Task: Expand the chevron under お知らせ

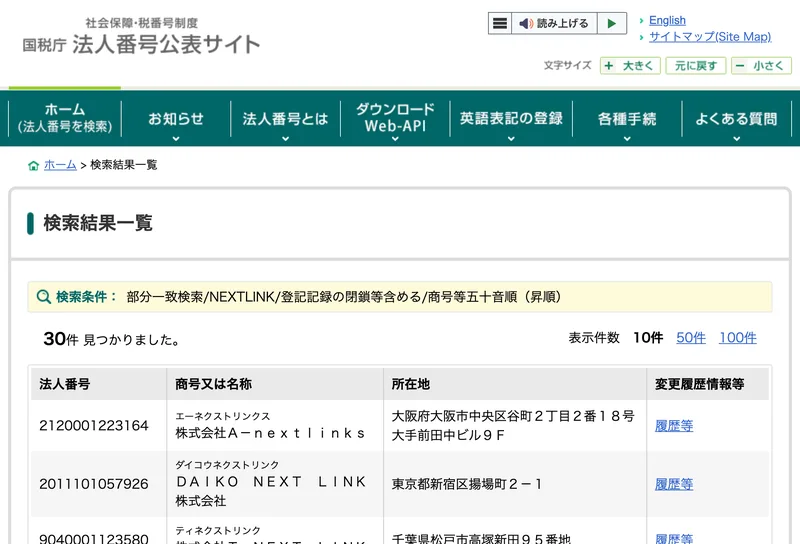Action: tap(176, 139)
